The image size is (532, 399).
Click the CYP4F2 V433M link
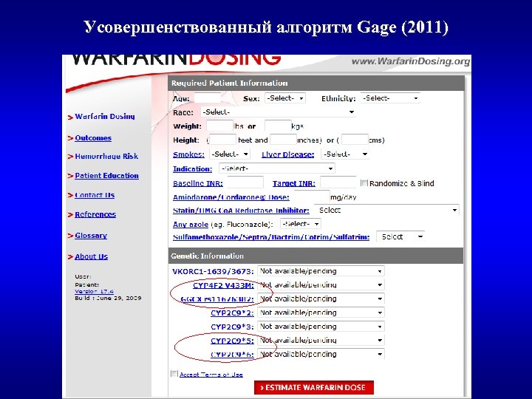[223, 286]
